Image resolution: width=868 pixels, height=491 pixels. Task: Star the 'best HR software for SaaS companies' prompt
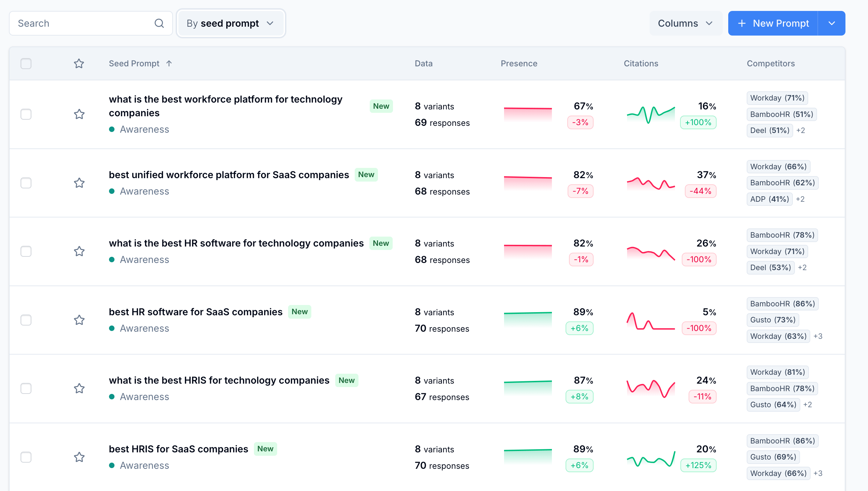click(79, 320)
